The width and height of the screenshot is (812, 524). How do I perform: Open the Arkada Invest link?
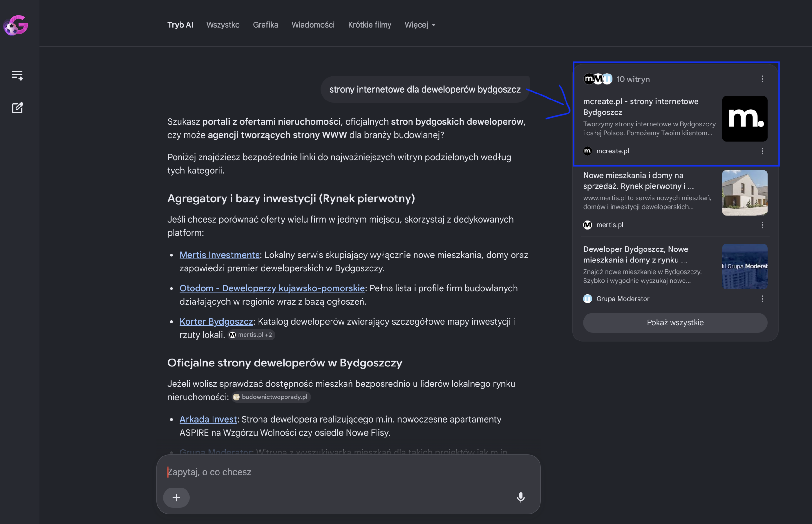tap(208, 419)
